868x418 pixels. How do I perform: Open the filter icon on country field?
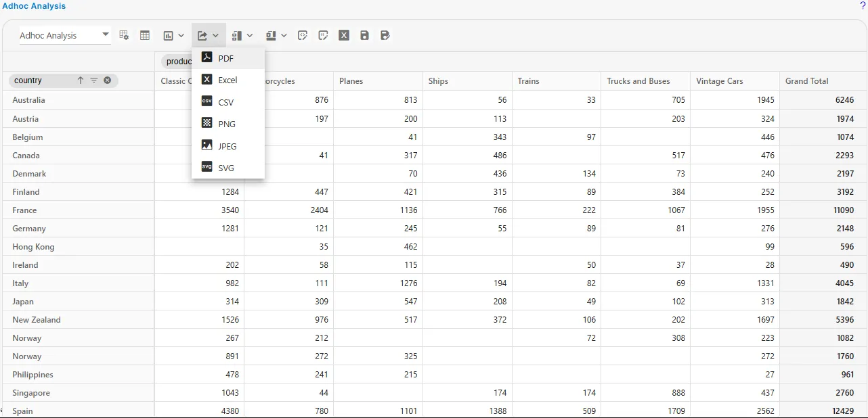tap(94, 80)
